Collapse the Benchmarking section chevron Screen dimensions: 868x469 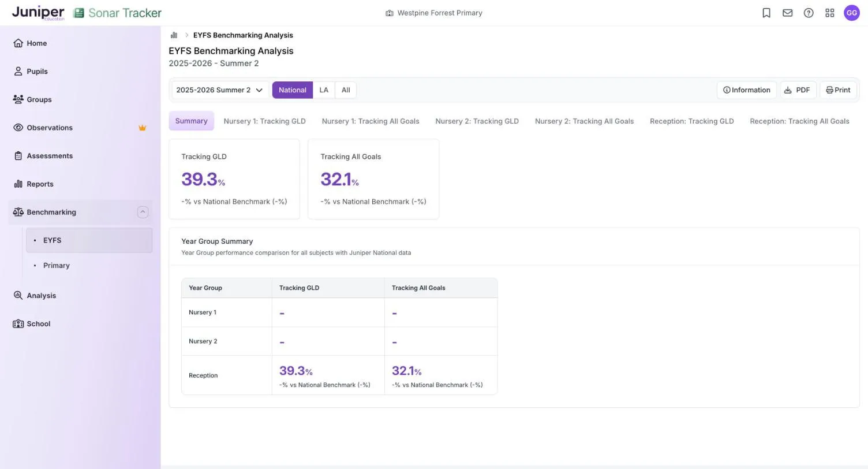(143, 212)
